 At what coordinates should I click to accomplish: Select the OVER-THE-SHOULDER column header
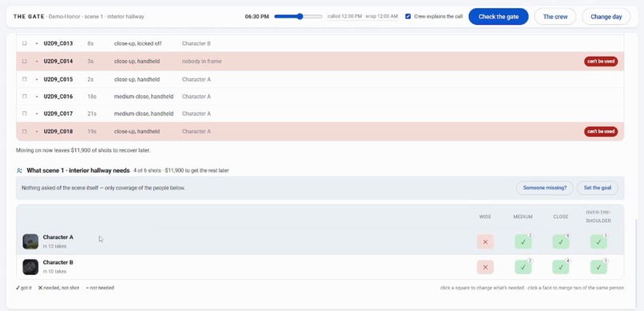tap(598, 217)
